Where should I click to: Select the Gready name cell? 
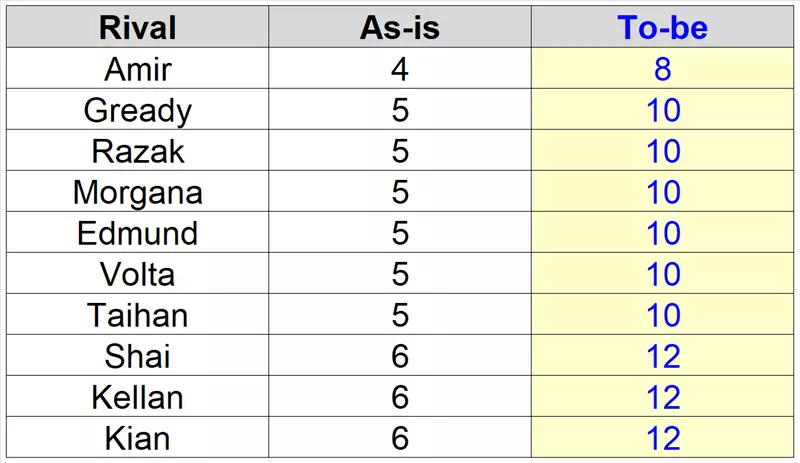tap(137, 110)
